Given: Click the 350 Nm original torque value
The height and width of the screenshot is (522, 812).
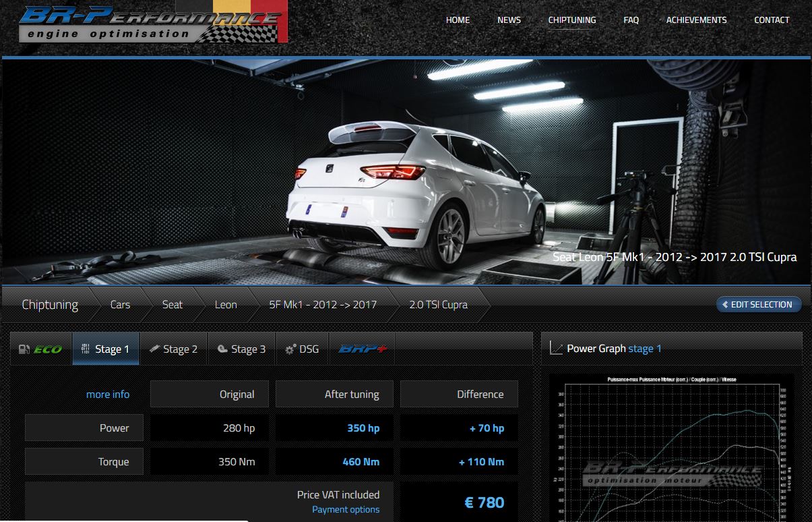Looking at the screenshot, I should pyautogui.click(x=237, y=462).
